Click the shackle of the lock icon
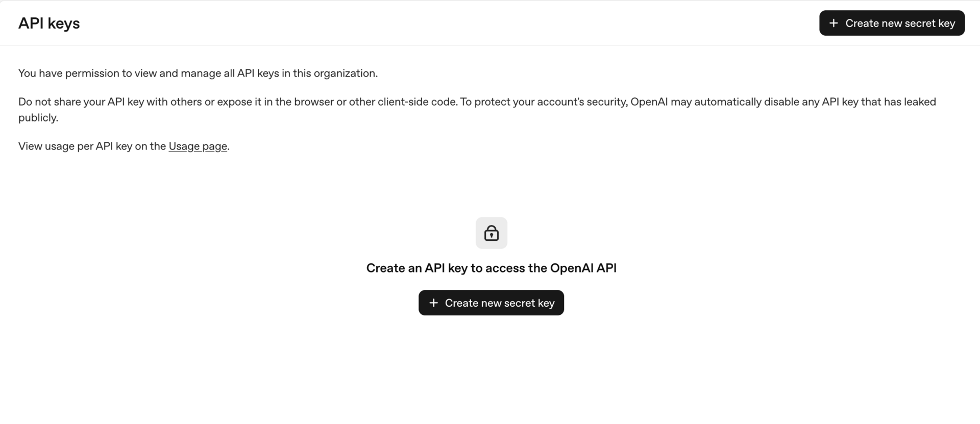This screenshot has height=424, width=980. [491, 229]
